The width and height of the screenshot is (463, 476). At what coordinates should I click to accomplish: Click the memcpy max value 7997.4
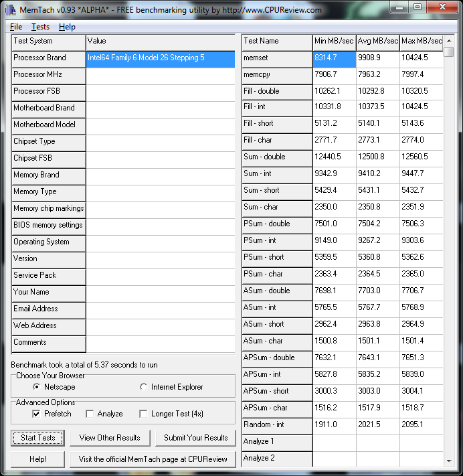[x=422, y=76]
